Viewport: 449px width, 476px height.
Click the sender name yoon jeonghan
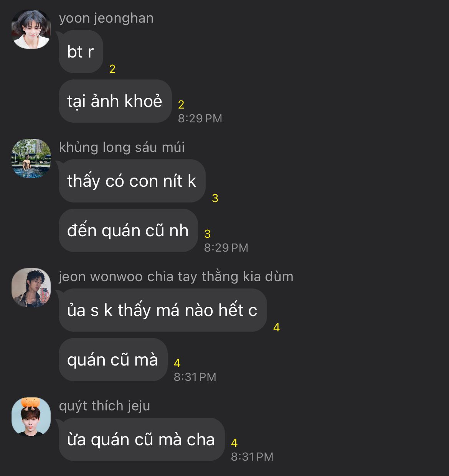106,18
